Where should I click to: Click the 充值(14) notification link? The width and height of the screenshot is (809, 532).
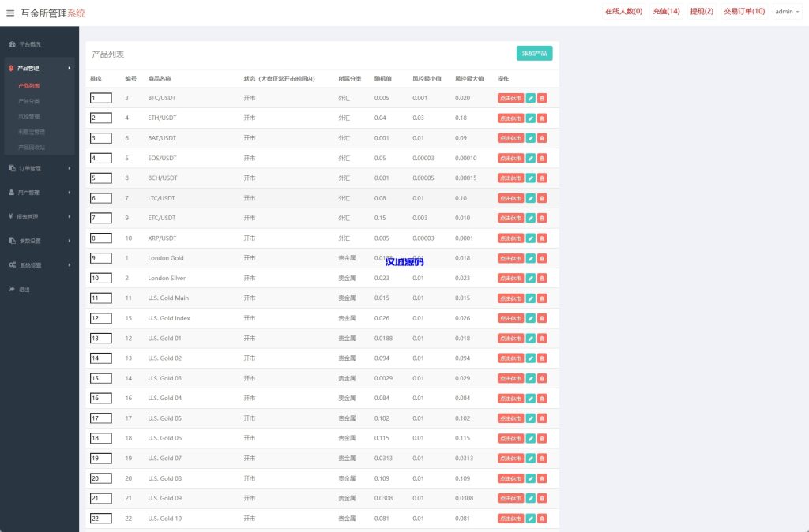[666, 12]
